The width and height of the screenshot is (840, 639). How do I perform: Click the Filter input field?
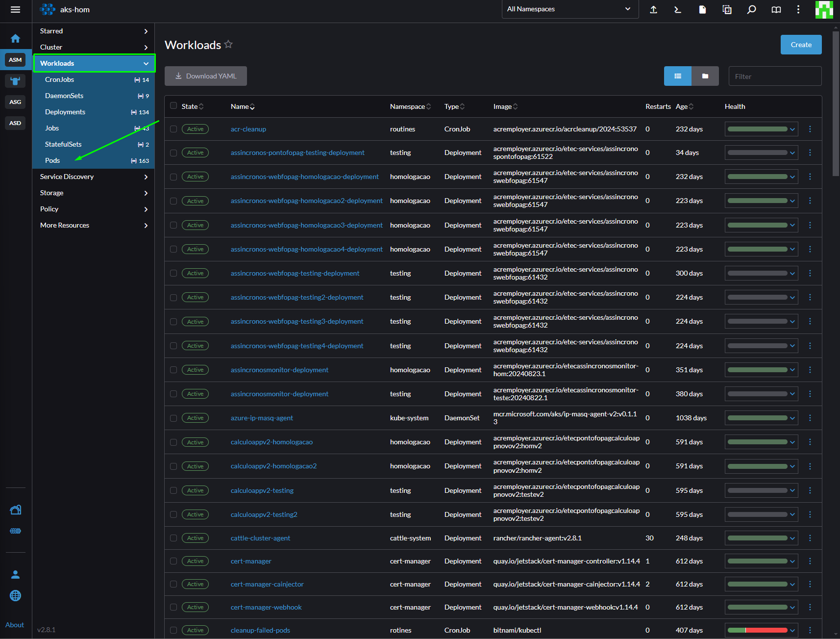[x=775, y=76]
